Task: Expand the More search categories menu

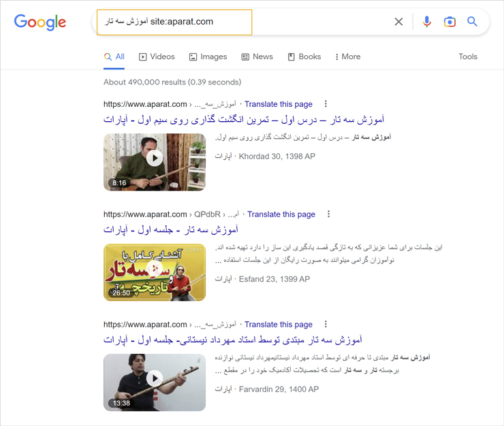Action: [347, 57]
